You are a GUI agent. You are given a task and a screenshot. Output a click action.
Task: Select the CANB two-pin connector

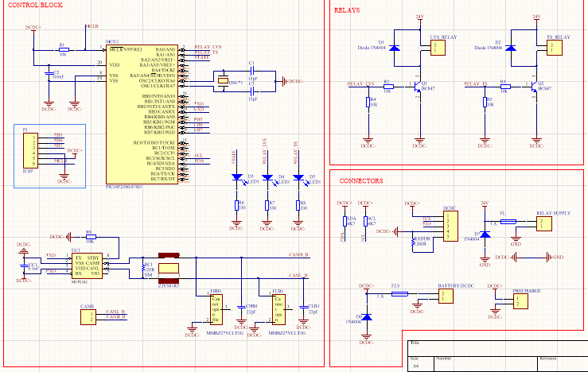(x=88, y=317)
